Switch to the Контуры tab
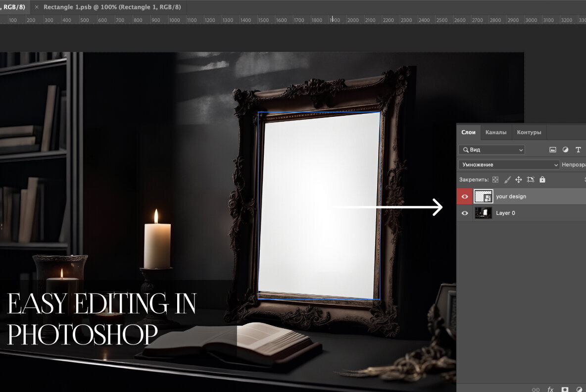Image resolution: width=586 pixels, height=392 pixels. [x=529, y=132]
